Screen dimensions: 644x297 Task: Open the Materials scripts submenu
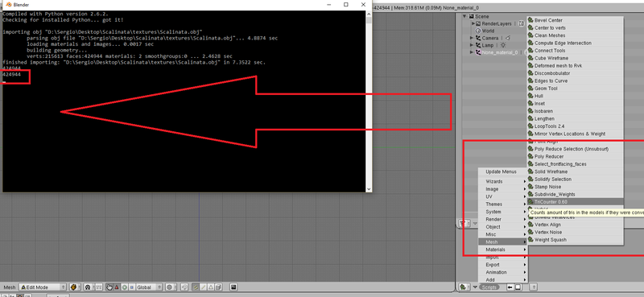pos(503,250)
